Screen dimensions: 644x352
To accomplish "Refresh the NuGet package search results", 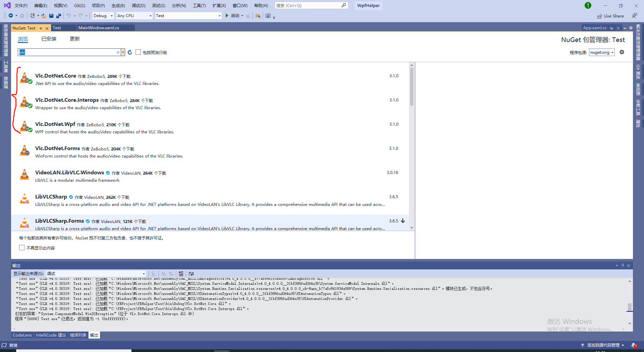I will point(130,52).
